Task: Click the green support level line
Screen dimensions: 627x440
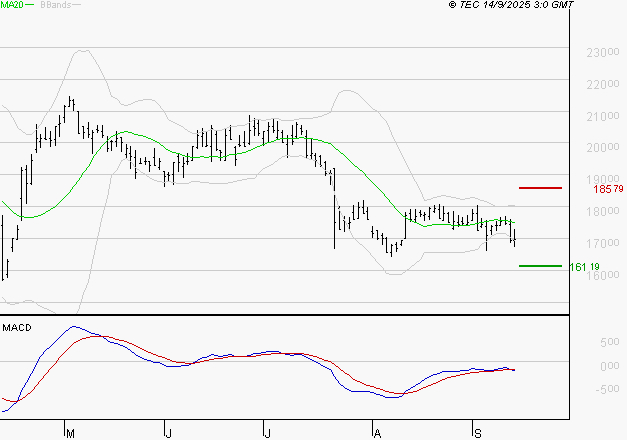Action: click(x=540, y=266)
